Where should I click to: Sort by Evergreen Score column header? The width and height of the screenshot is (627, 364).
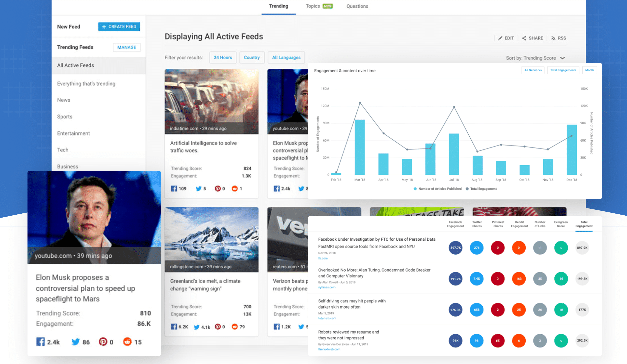(561, 224)
